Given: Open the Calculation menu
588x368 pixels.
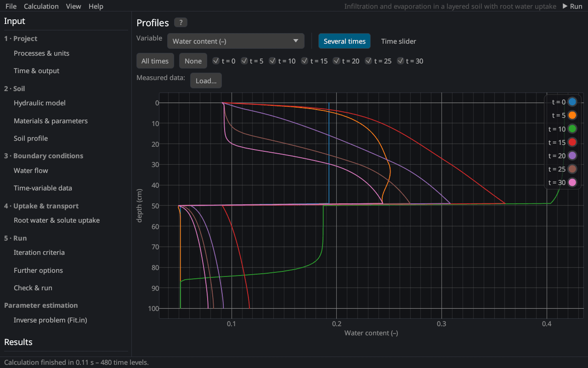Looking at the screenshot, I should (x=41, y=6).
